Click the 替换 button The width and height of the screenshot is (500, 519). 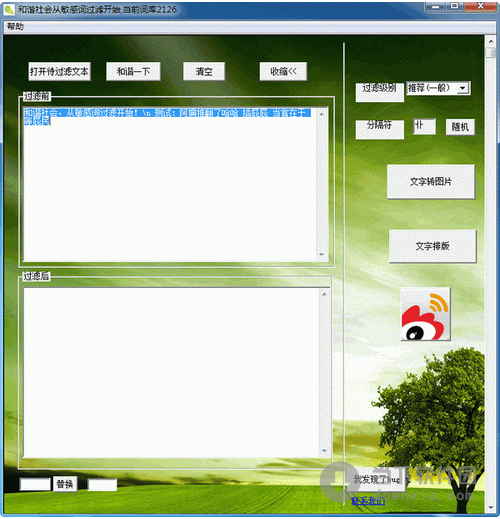65,484
